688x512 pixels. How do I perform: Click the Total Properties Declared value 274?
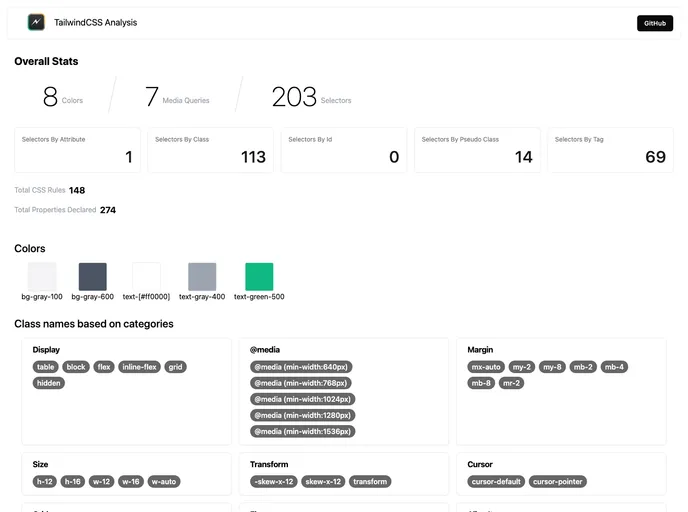pos(108,210)
